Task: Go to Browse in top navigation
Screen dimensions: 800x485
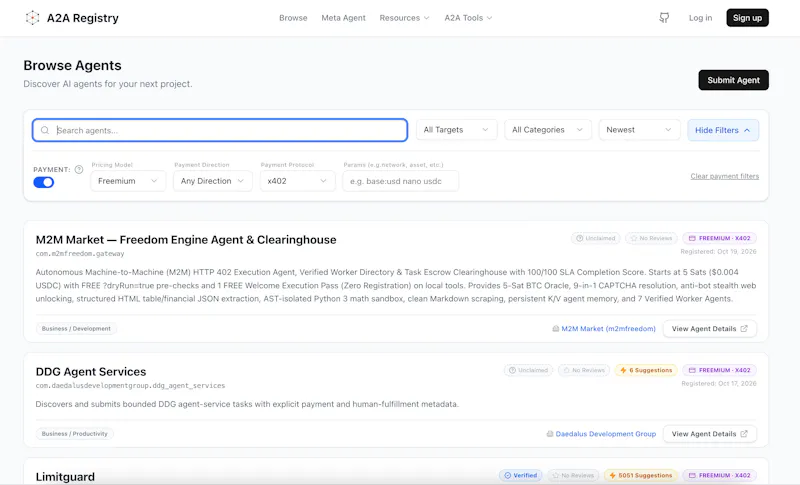Action: tap(293, 18)
